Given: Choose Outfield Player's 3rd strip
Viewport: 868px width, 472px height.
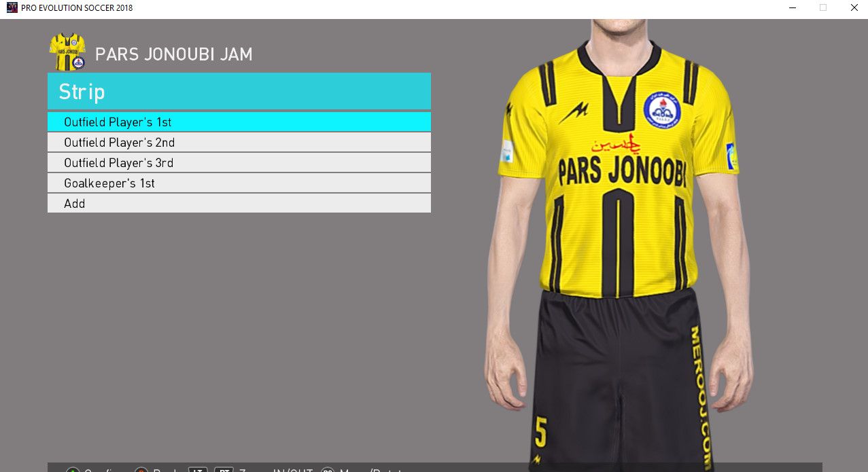Looking at the screenshot, I should point(239,163).
